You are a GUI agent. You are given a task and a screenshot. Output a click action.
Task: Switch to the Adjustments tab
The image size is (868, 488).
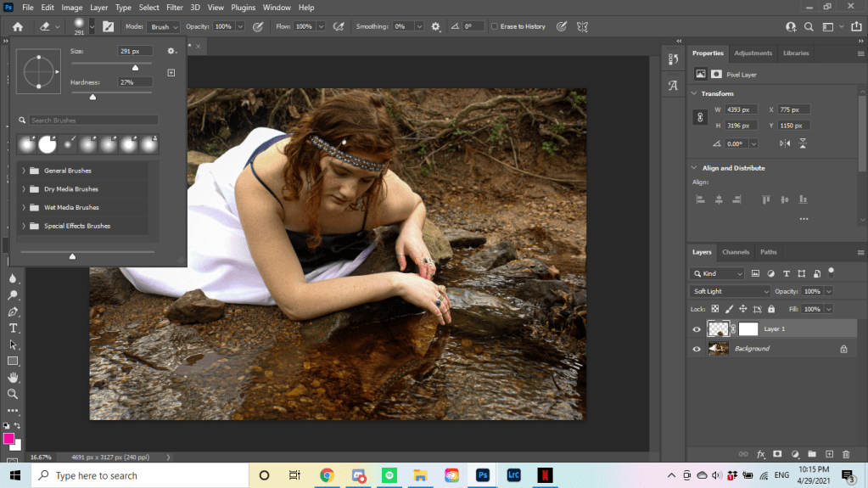(x=753, y=53)
